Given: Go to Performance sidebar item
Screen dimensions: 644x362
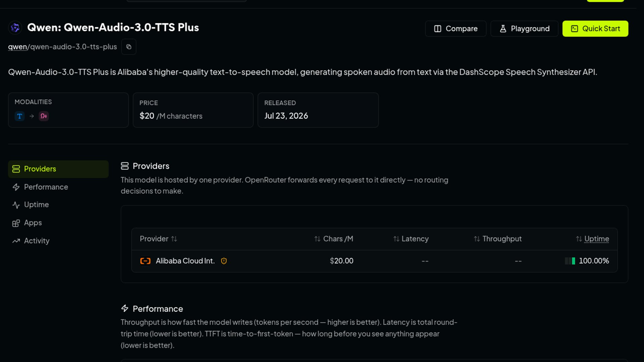Looking at the screenshot, I should point(58,187).
